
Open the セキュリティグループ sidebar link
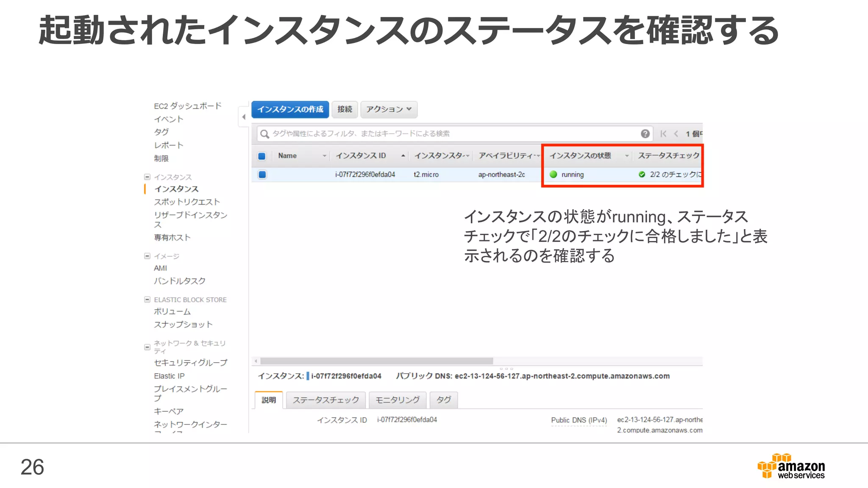click(190, 363)
